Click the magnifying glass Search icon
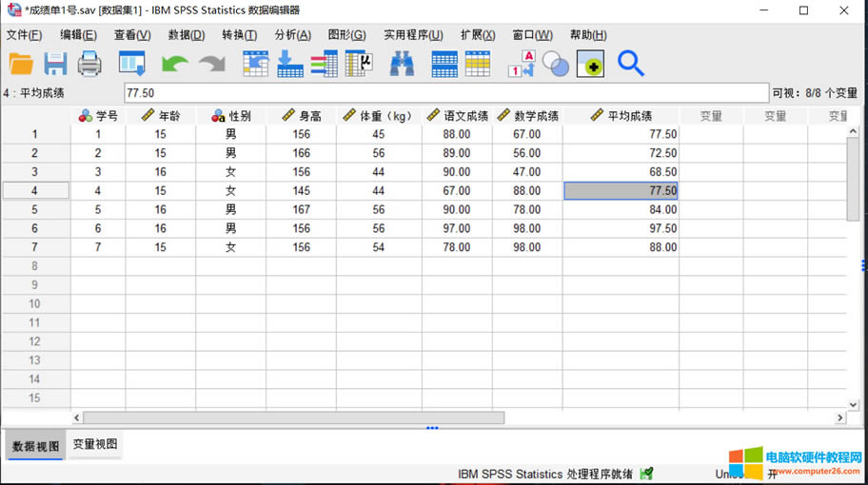The width and height of the screenshot is (868, 485). [x=630, y=64]
